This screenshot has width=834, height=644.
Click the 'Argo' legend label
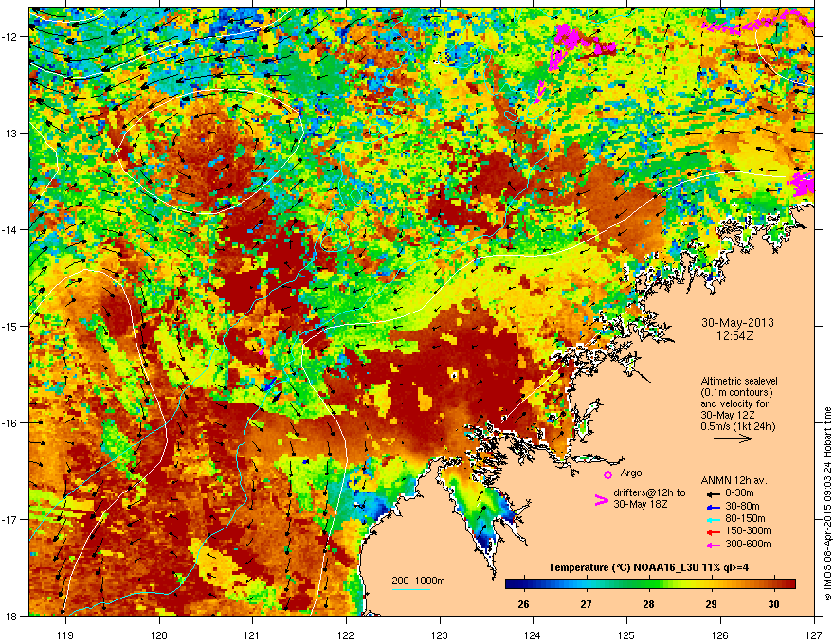(631, 473)
